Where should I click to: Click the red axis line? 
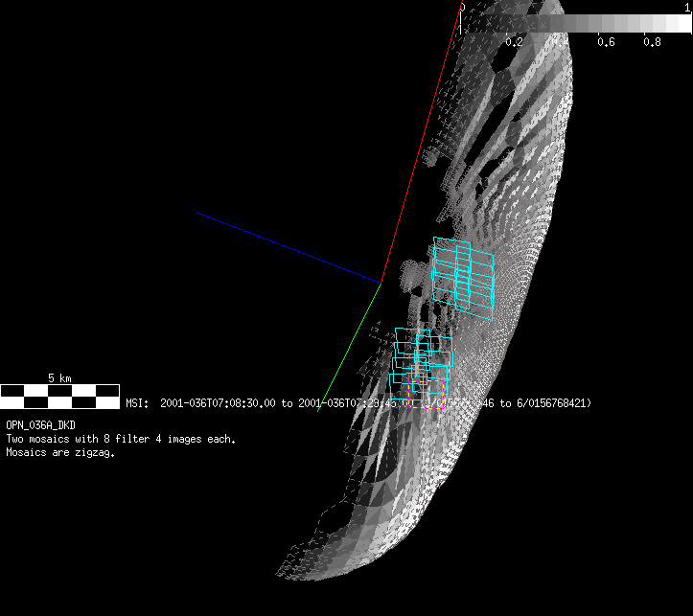422,144
